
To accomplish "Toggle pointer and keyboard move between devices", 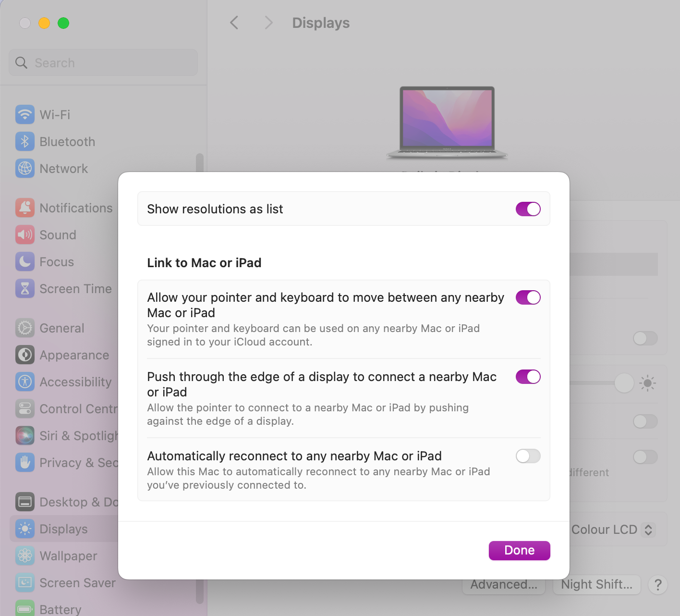I will [x=528, y=297].
